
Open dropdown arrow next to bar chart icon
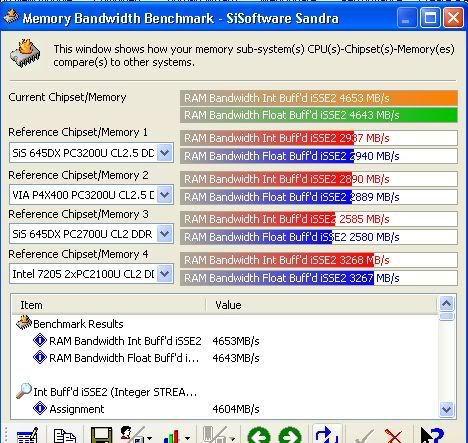(x=187, y=438)
